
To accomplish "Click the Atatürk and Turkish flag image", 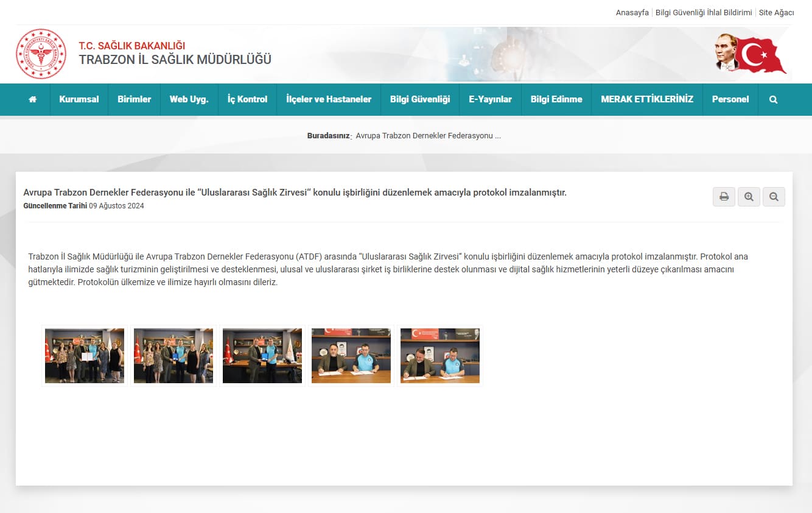I will (750, 54).
